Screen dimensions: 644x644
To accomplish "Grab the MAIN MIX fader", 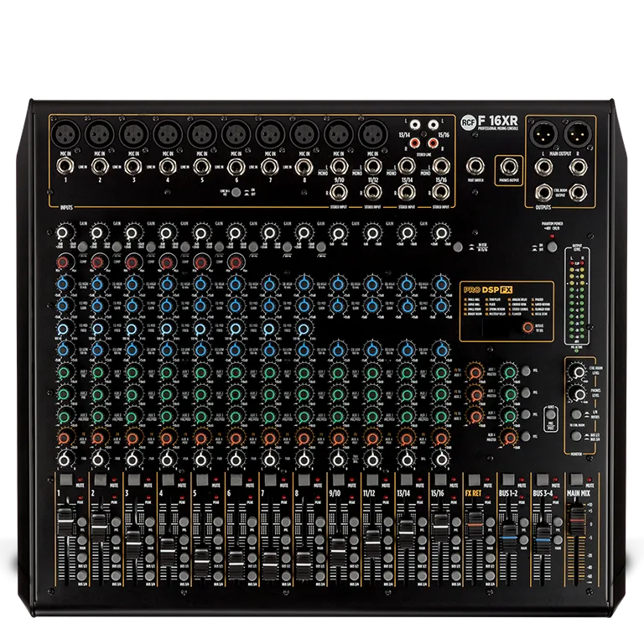I will 576,520.
